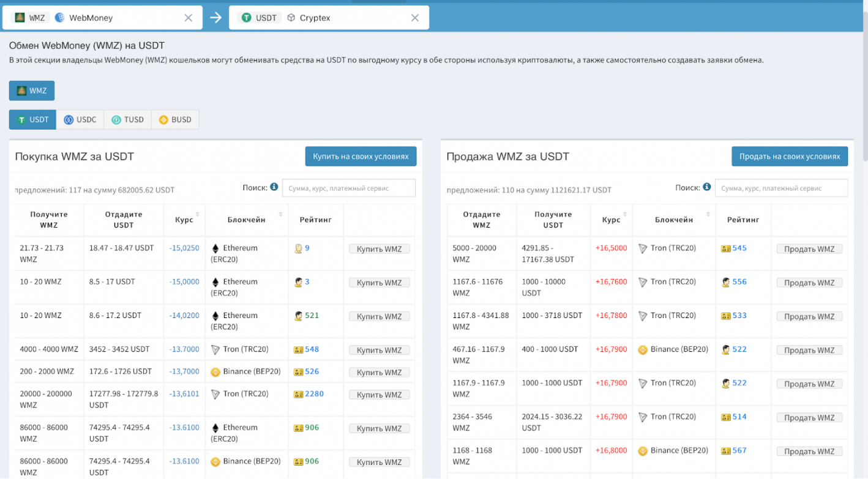Click Продать WMZ for rate +16,7600
Screen dimensions: 868x479
point(809,283)
